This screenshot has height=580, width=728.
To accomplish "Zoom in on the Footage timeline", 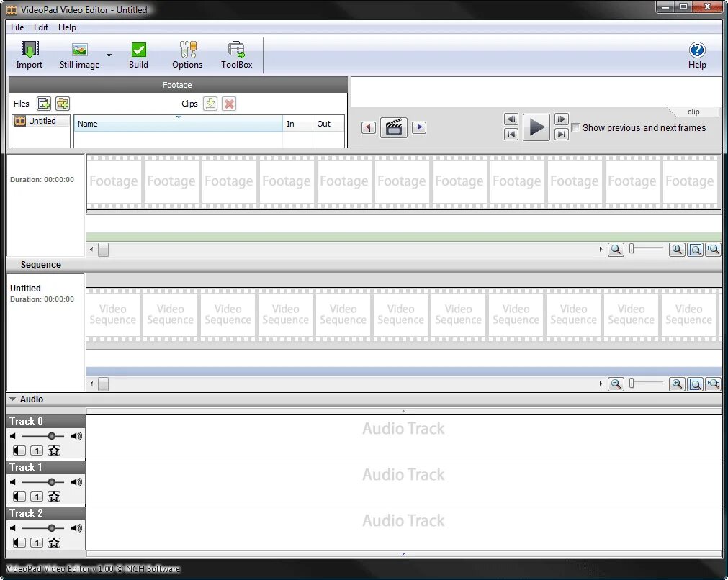I will point(677,250).
